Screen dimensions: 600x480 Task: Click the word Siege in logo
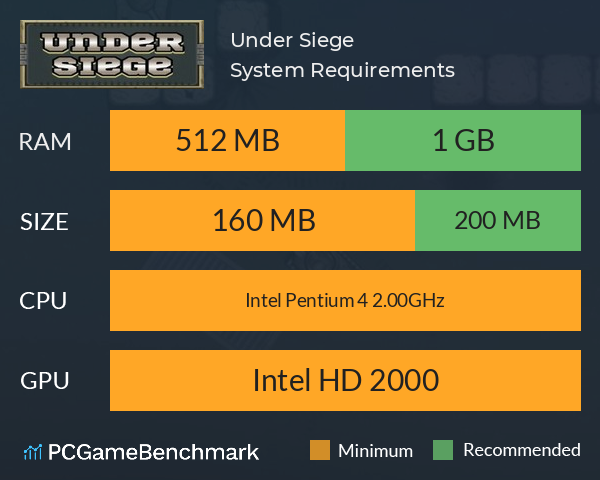tap(112, 67)
